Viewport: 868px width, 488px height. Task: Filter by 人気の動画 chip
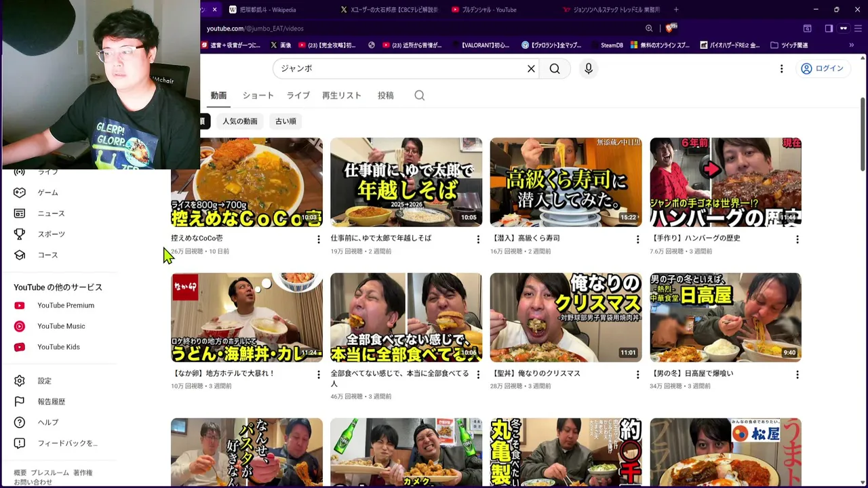coord(240,121)
